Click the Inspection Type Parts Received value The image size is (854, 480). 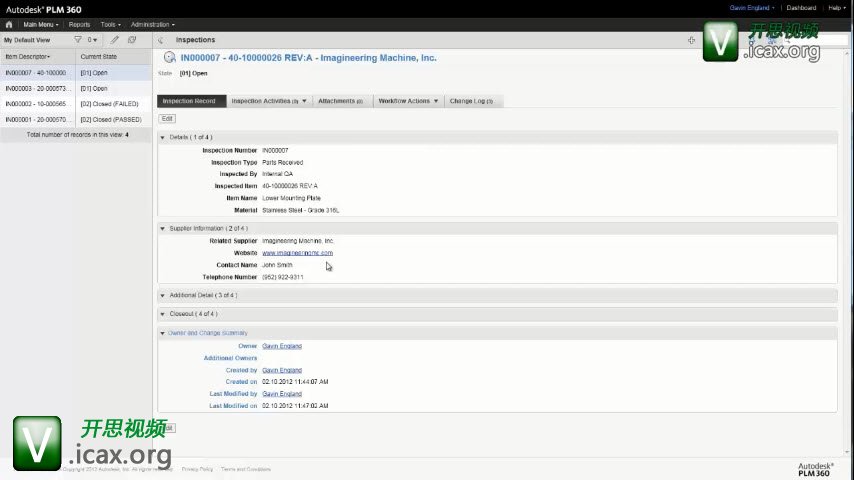283,162
